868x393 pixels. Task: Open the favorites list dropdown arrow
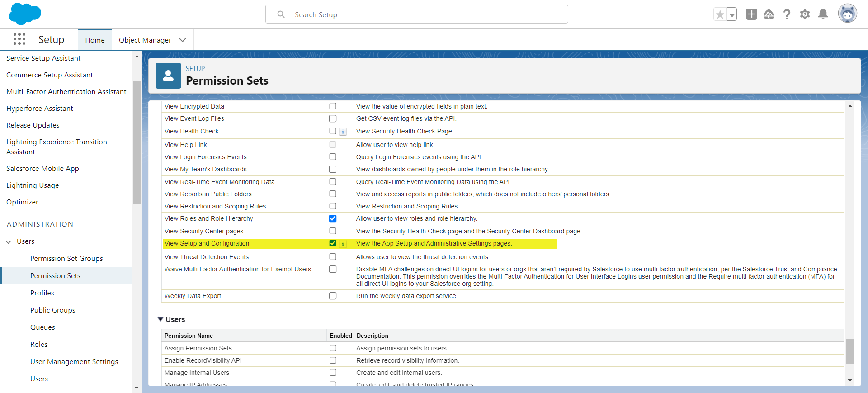point(732,15)
